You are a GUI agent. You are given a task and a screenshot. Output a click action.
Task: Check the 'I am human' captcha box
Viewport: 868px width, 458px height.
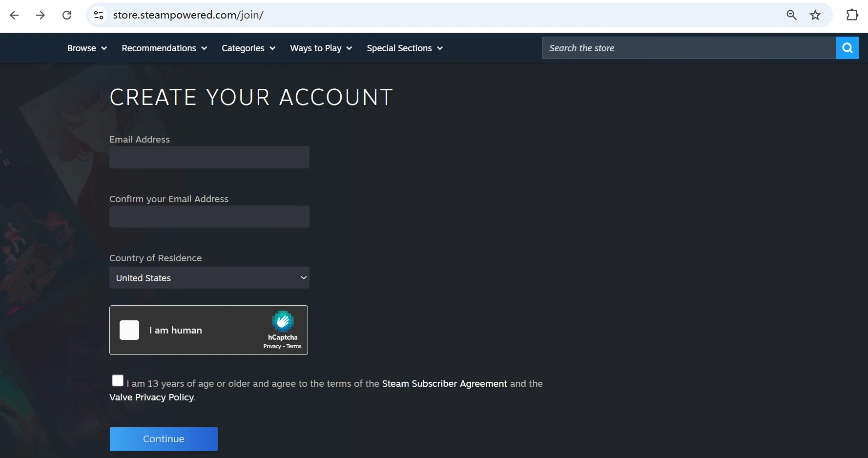[x=129, y=330]
